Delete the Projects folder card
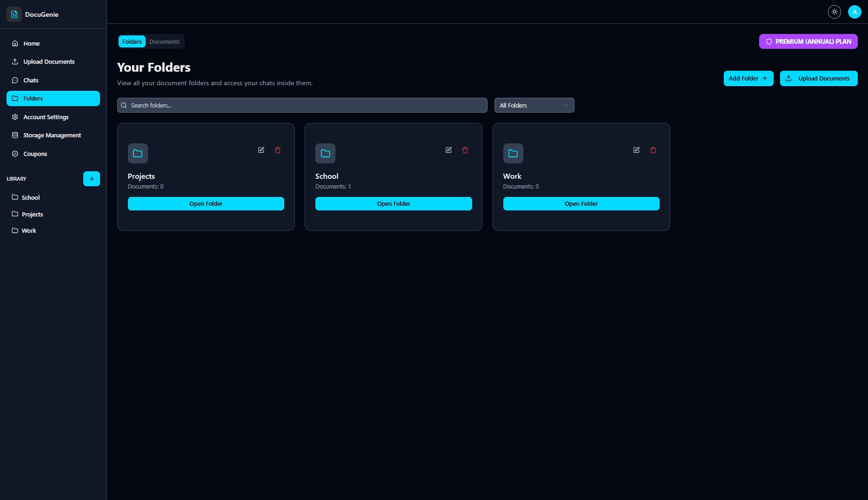 278,150
